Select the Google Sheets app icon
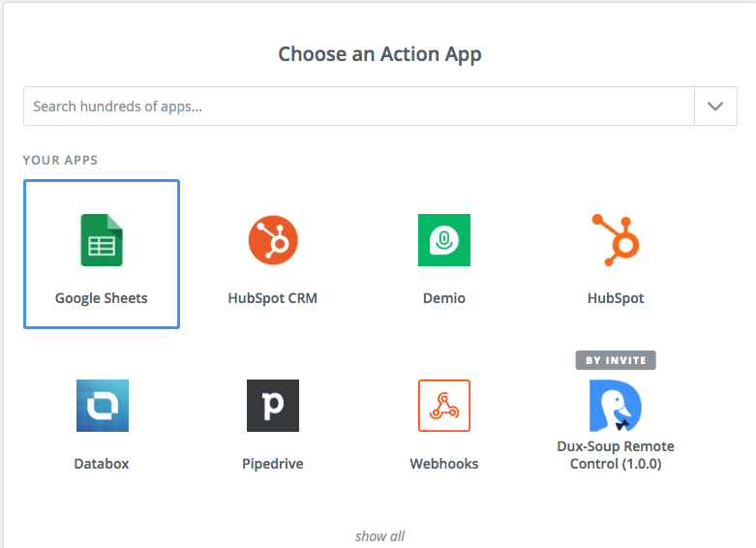 pyautogui.click(x=102, y=240)
